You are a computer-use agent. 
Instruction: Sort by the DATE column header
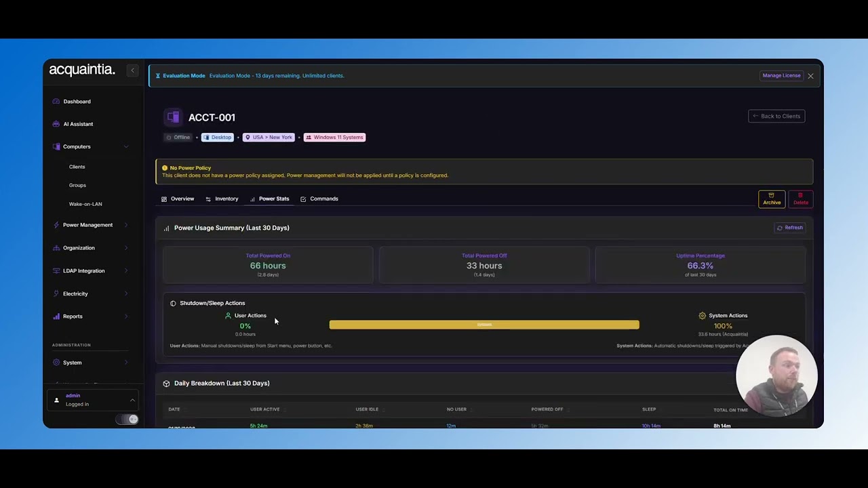coord(174,410)
